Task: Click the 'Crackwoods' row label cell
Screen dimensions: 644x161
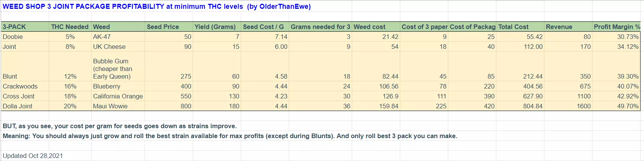Action: point(25,86)
